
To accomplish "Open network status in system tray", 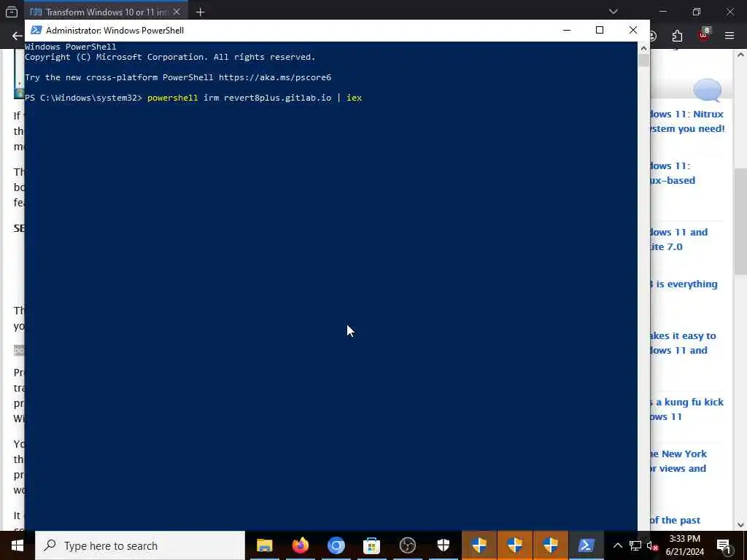I will pyautogui.click(x=635, y=545).
